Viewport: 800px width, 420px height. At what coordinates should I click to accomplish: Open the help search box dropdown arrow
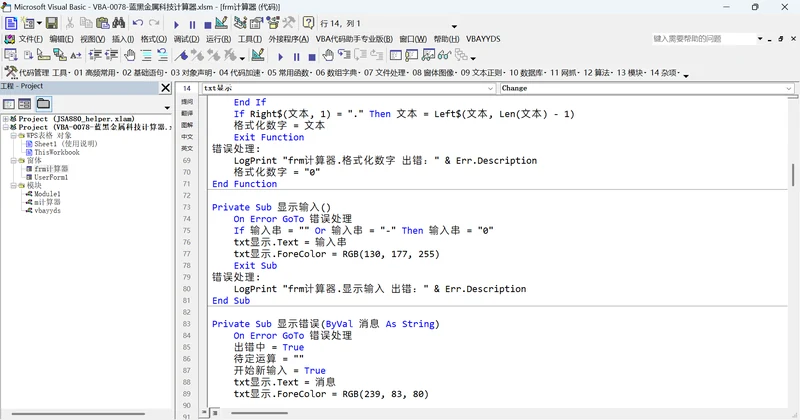point(760,39)
